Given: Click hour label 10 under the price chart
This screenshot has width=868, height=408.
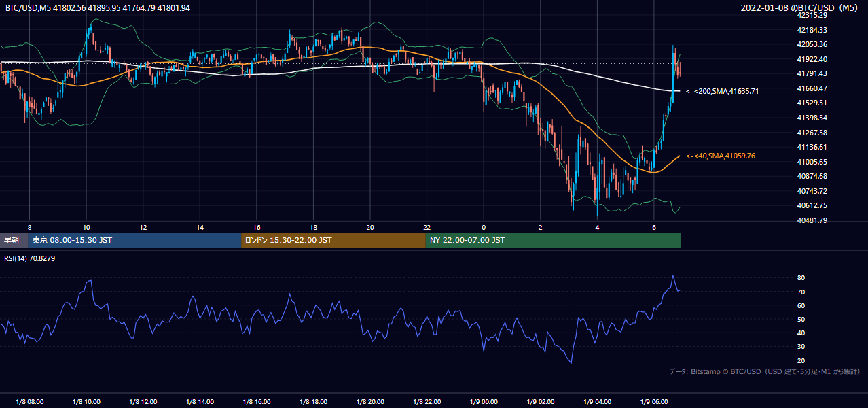Looking at the screenshot, I should (x=86, y=227).
